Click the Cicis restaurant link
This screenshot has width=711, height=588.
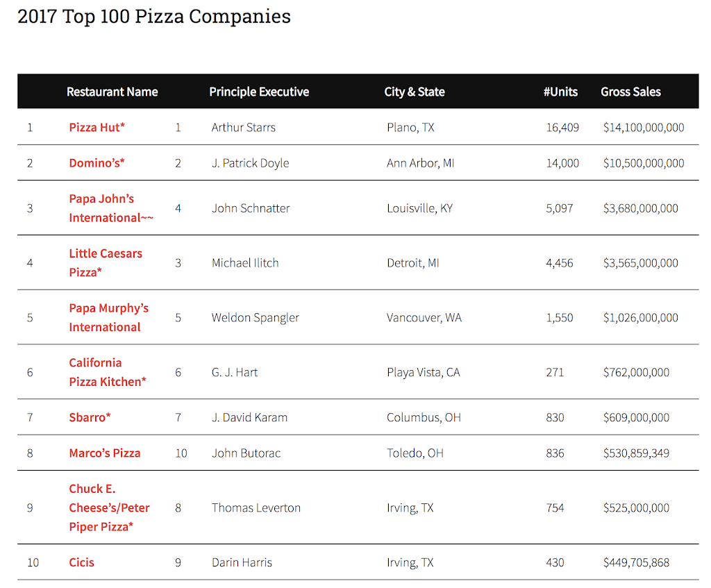click(x=81, y=562)
